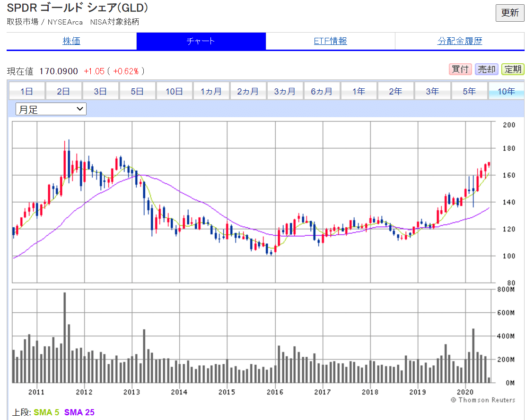The width and height of the screenshot is (525, 420).
Task: Click the 更新 refresh button
Action: (509, 13)
